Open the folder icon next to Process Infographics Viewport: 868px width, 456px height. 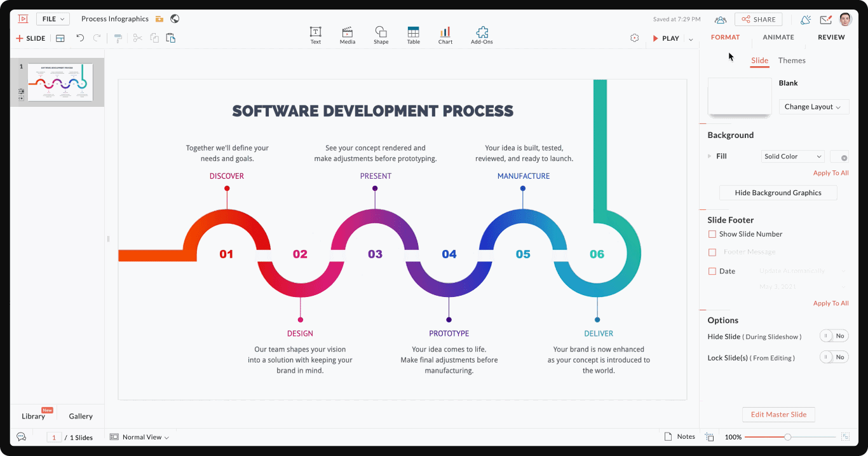point(159,19)
